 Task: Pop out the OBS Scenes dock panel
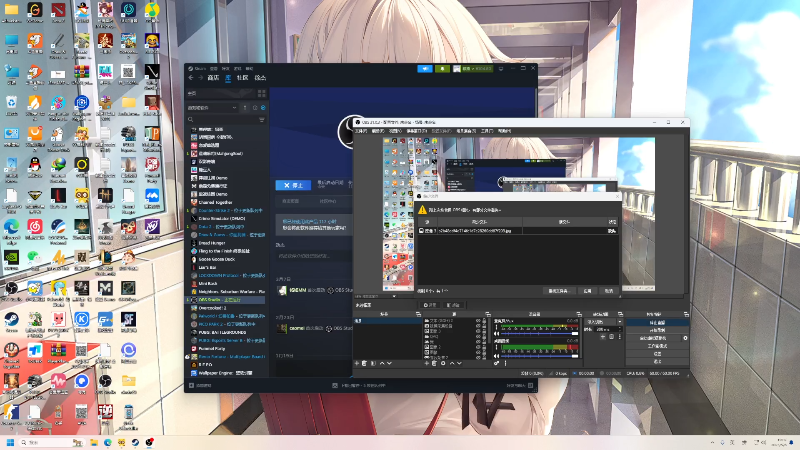418,314
